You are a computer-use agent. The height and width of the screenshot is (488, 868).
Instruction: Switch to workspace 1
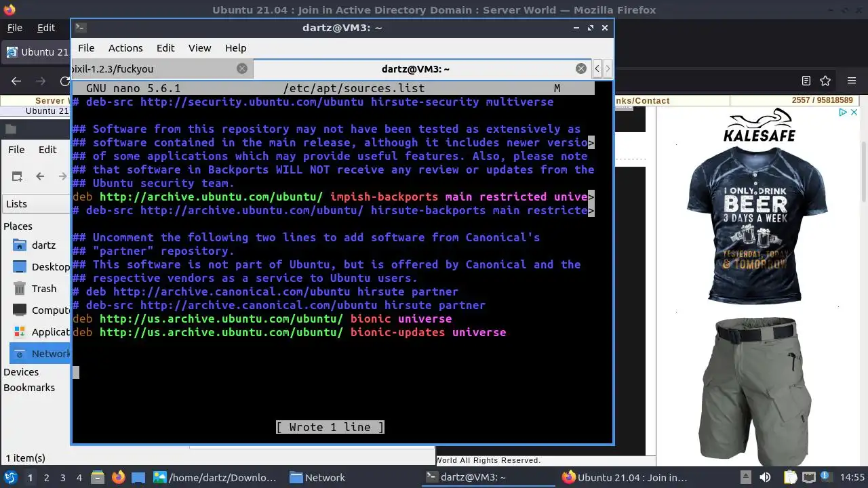pos(30,477)
